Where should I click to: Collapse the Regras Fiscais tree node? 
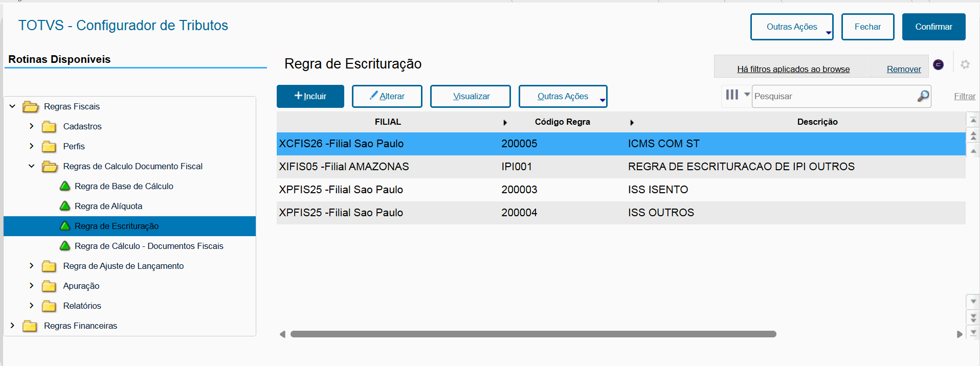(x=12, y=106)
